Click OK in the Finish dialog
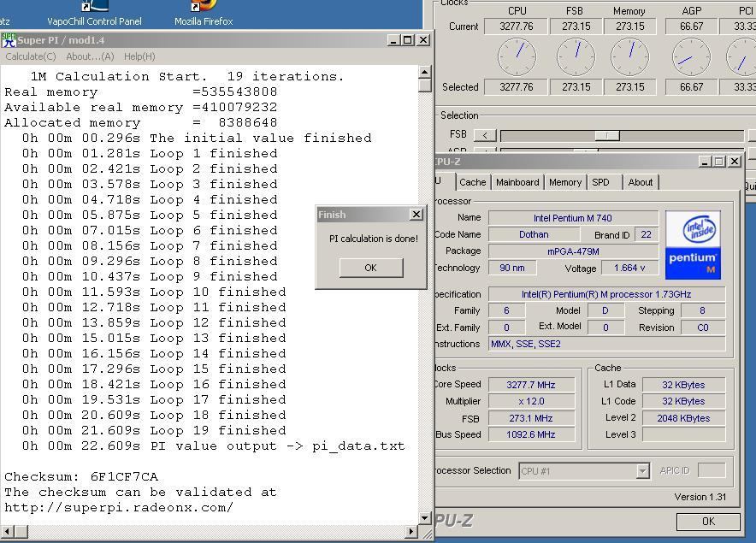756x543 pixels. coord(371,268)
